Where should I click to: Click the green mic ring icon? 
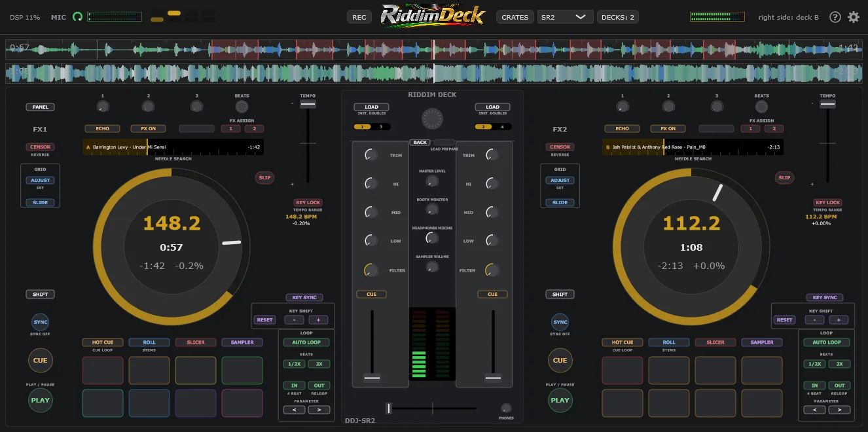[78, 17]
